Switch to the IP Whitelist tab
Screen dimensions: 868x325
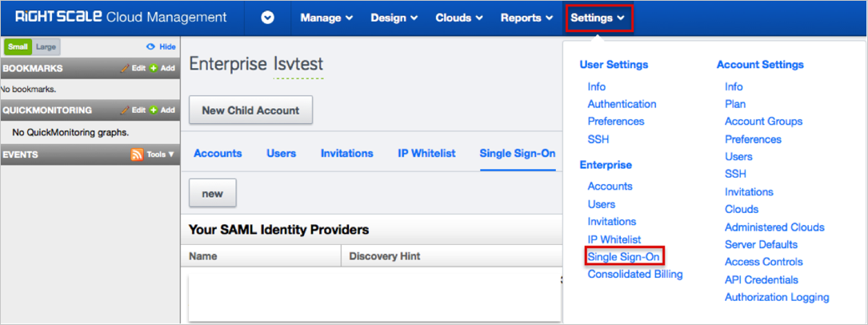(426, 153)
